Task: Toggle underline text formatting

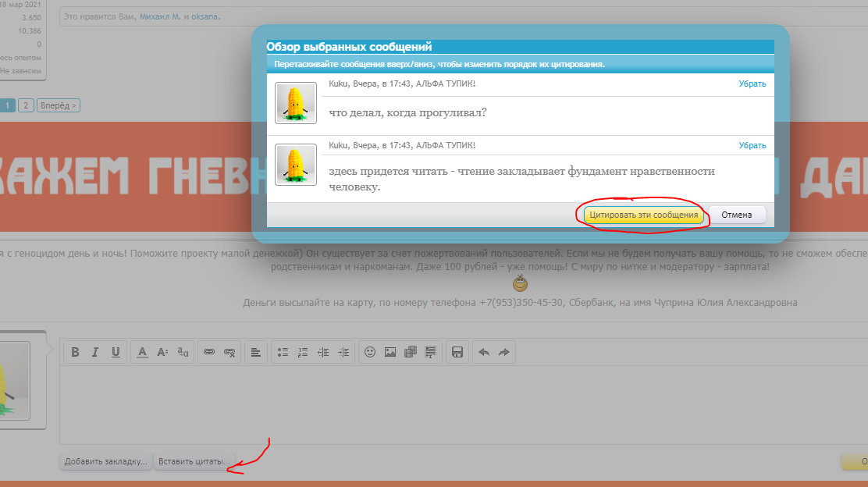Action: point(116,352)
